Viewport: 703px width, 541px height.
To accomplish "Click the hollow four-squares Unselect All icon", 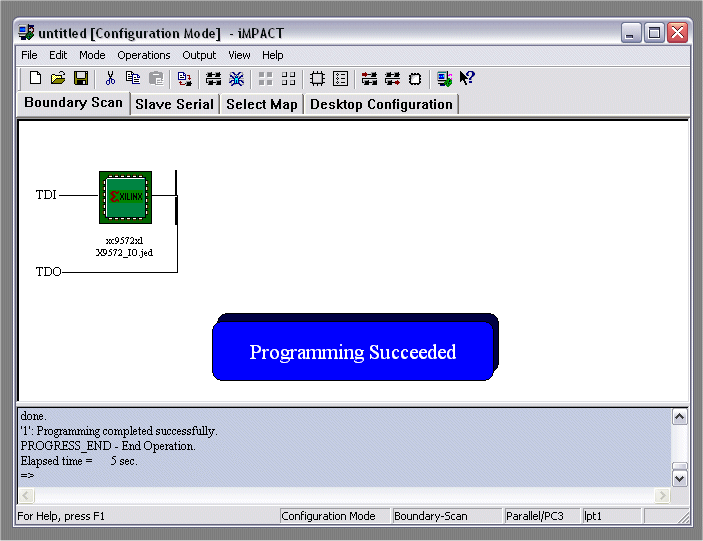I will coord(288,78).
